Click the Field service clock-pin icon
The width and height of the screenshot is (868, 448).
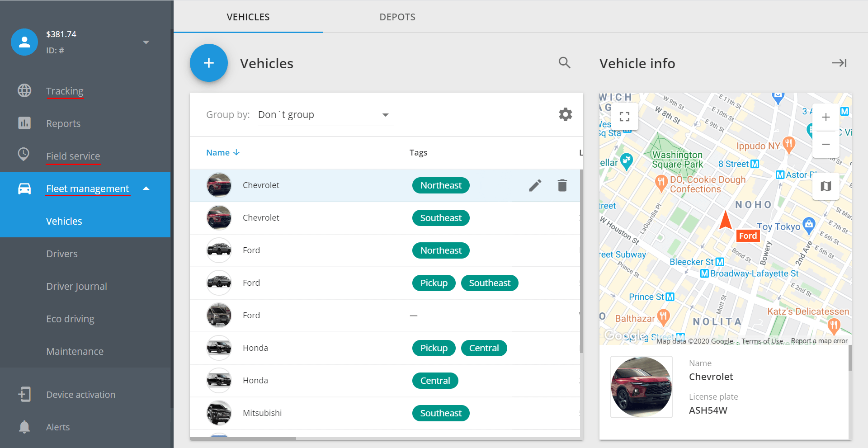(x=24, y=154)
